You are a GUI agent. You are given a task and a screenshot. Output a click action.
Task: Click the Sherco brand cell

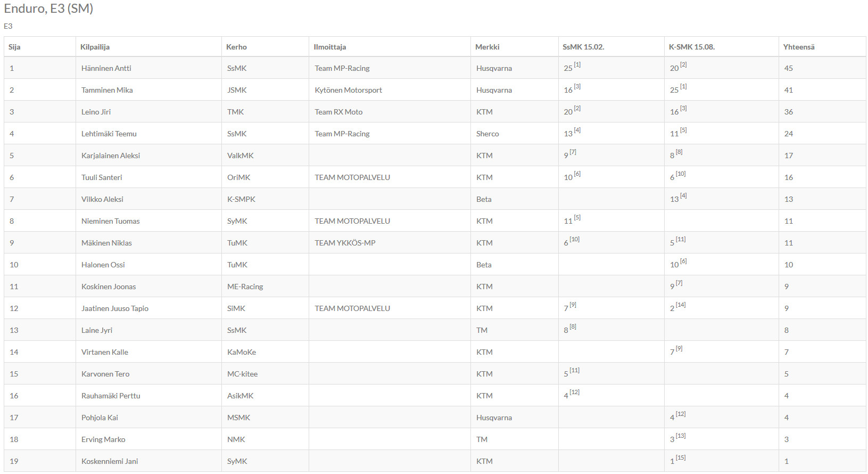click(x=487, y=134)
